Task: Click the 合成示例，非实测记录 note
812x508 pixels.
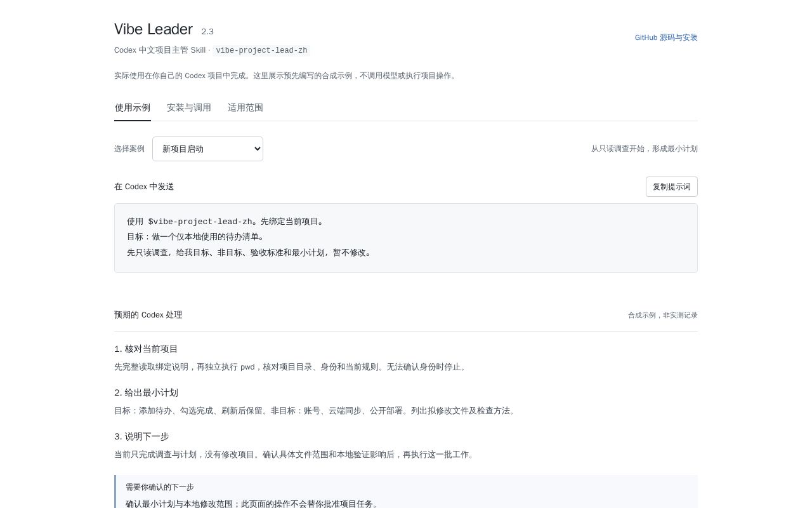Action: (663, 315)
